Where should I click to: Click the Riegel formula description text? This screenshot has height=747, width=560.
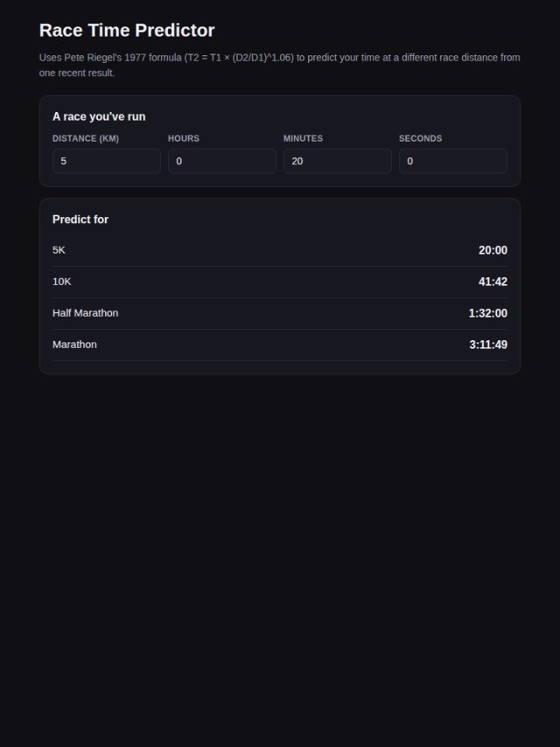coord(280,65)
